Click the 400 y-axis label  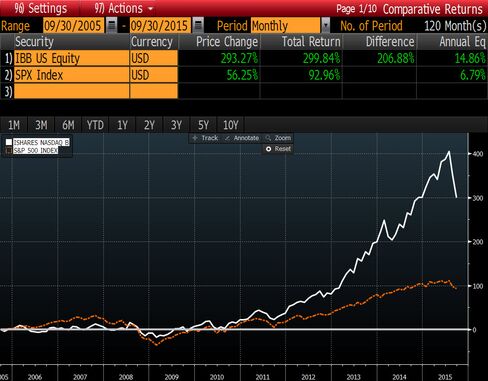(x=478, y=154)
